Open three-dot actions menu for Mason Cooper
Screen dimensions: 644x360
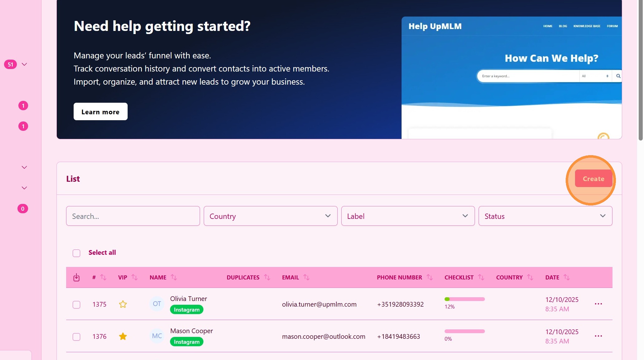[598, 336]
